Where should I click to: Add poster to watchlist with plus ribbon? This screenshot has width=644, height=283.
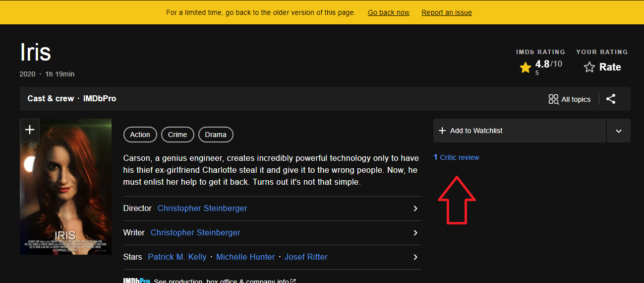tap(30, 130)
